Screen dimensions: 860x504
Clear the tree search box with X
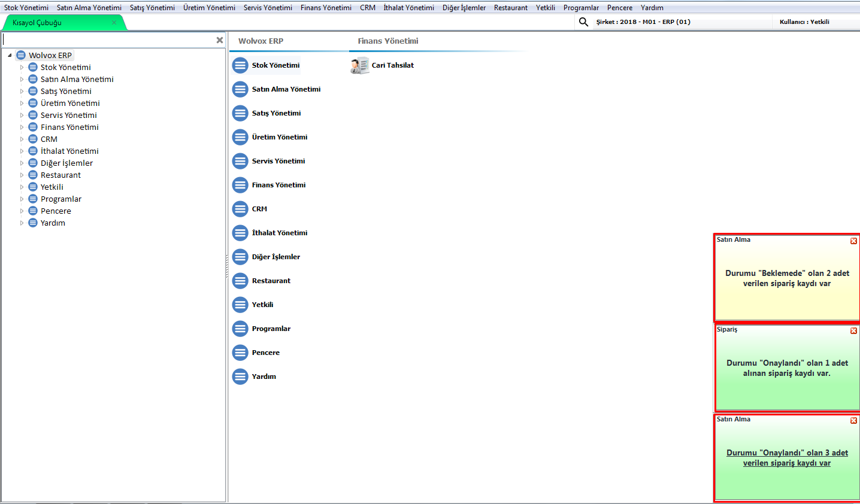pos(220,40)
